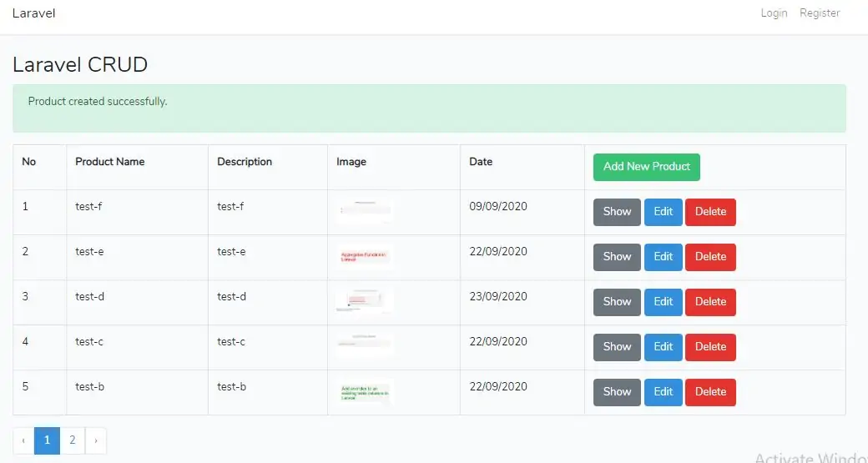This screenshot has height=463, width=868.
Task: Select the 'Product created successfully.' message
Action: [98, 101]
